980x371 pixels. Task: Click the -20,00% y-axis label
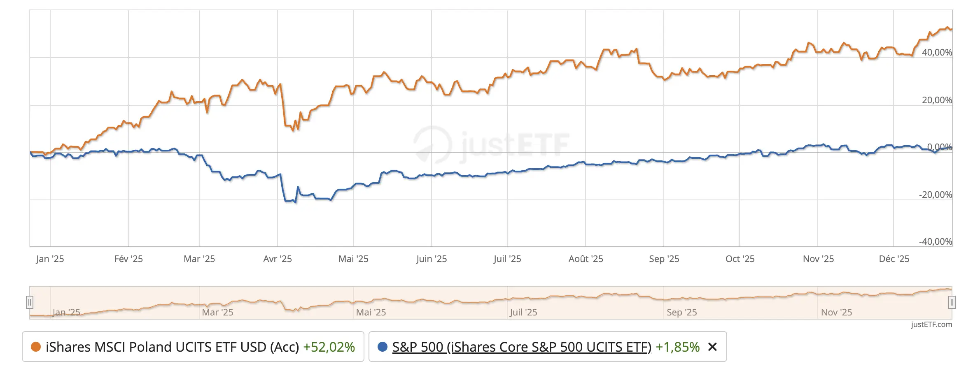tap(936, 195)
